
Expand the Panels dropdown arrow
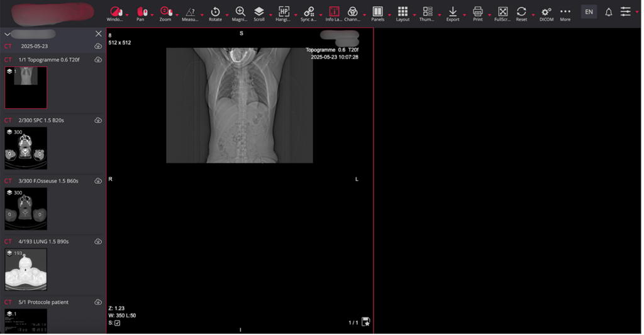(x=389, y=15)
